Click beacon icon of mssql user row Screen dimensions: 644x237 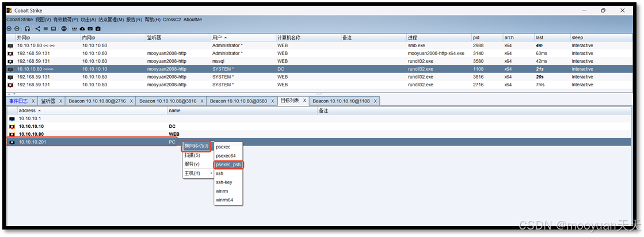point(11,61)
